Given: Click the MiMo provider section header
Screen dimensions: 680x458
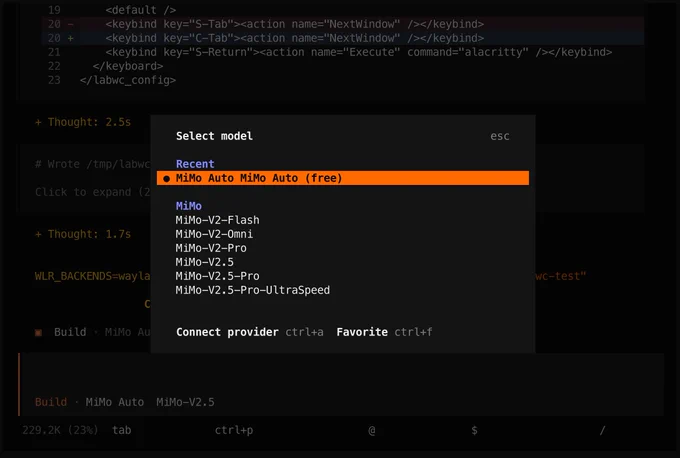Looking at the screenshot, I should [x=189, y=206].
